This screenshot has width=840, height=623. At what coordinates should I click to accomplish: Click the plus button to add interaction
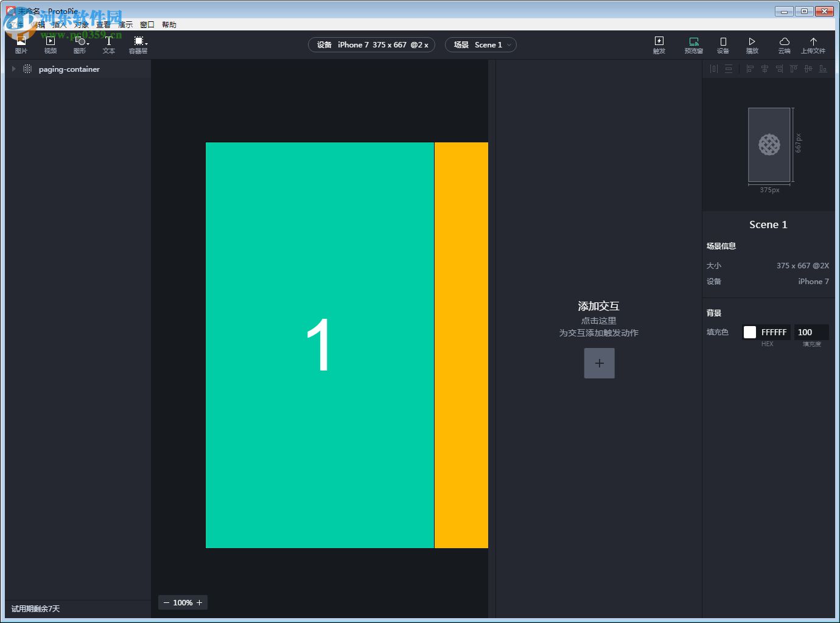pyautogui.click(x=599, y=363)
